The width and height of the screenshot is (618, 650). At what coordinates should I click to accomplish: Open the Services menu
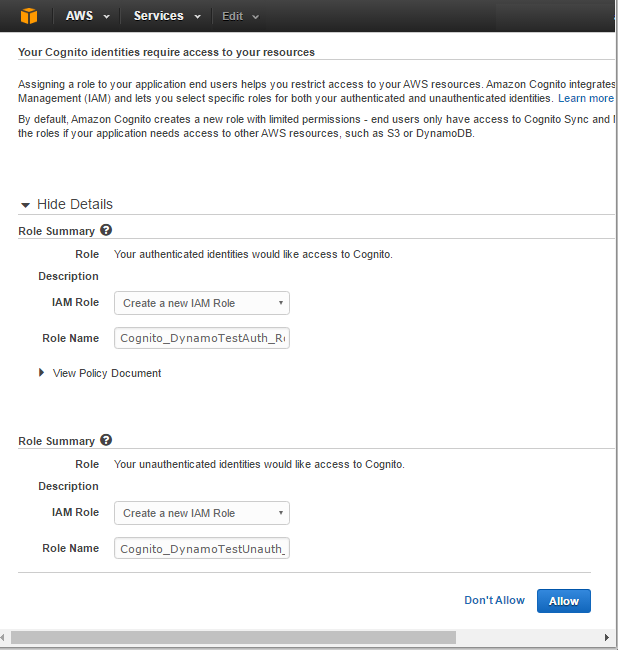pyautogui.click(x=166, y=16)
